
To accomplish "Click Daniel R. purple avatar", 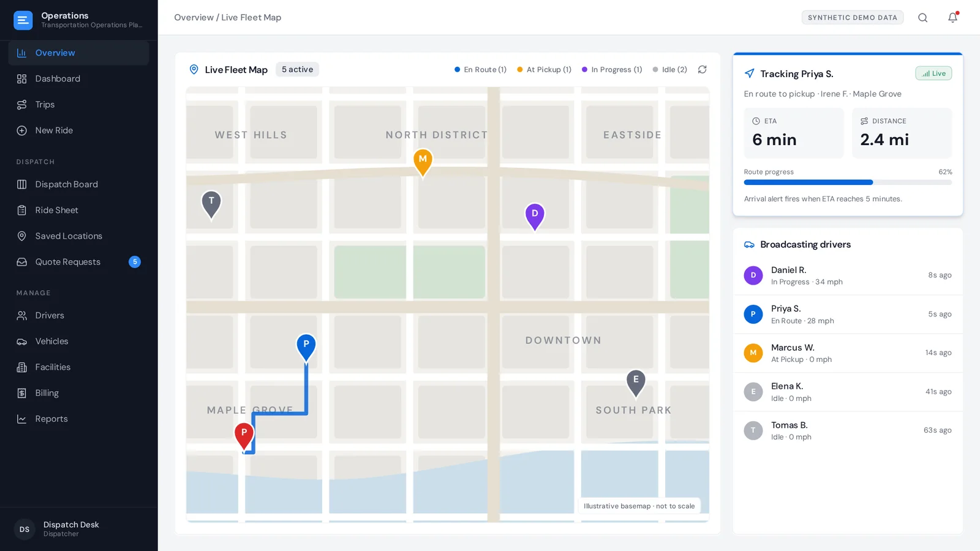I will [x=753, y=275].
